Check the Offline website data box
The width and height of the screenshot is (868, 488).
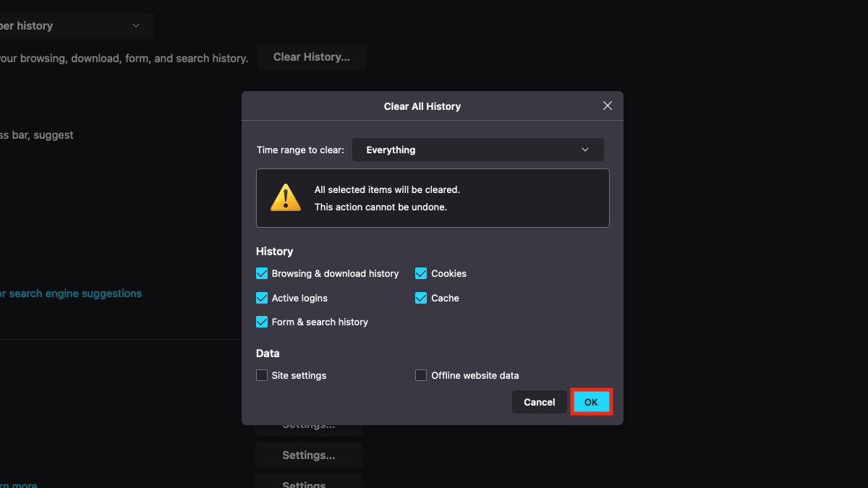pos(421,375)
